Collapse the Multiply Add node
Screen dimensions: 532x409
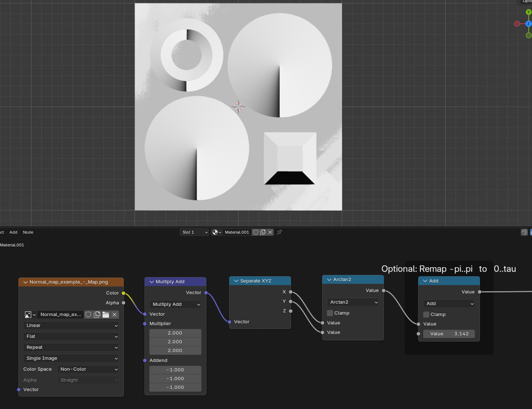[152, 282]
